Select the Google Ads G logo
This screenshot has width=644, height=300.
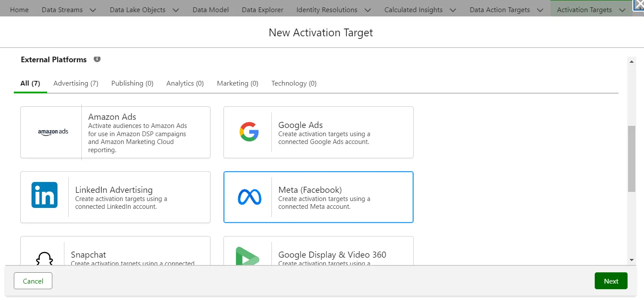coord(249,132)
